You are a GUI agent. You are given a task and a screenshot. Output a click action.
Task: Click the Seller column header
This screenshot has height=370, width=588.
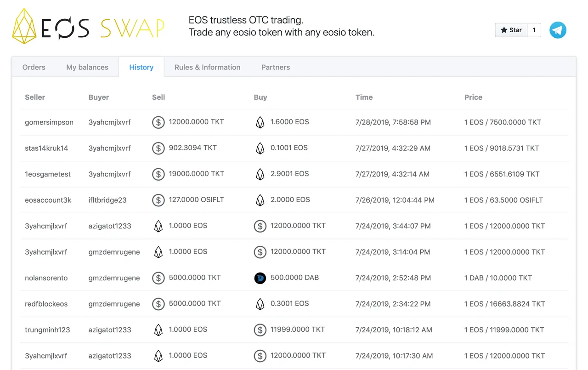(35, 97)
